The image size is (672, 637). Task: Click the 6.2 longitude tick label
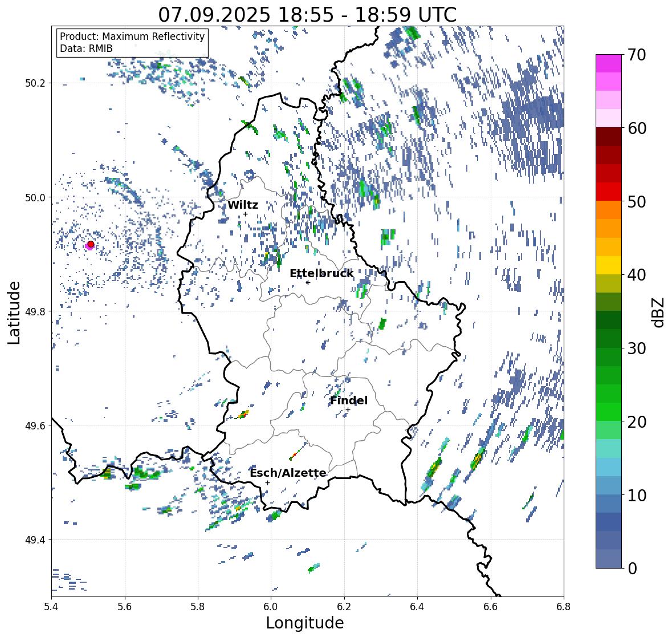coord(344,606)
